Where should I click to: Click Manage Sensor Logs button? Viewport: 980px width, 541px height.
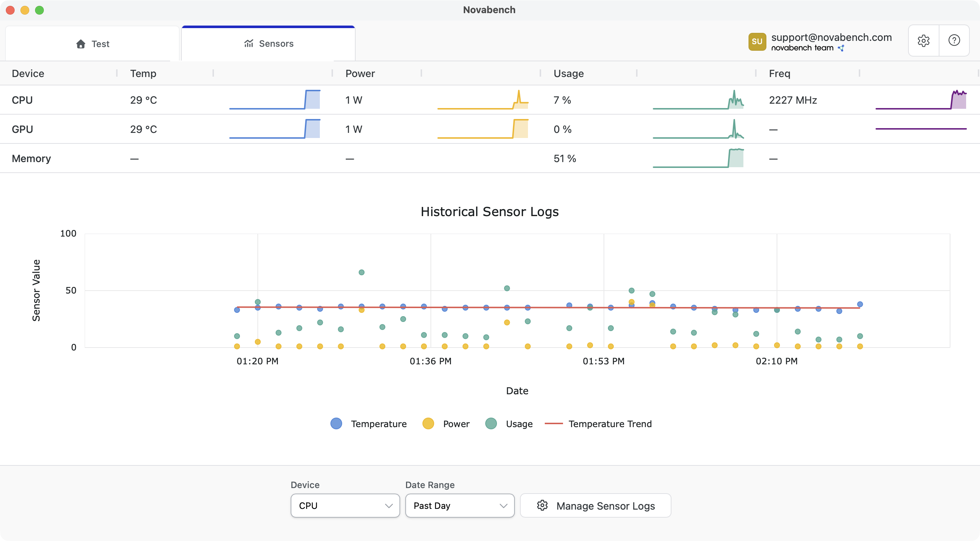click(596, 506)
